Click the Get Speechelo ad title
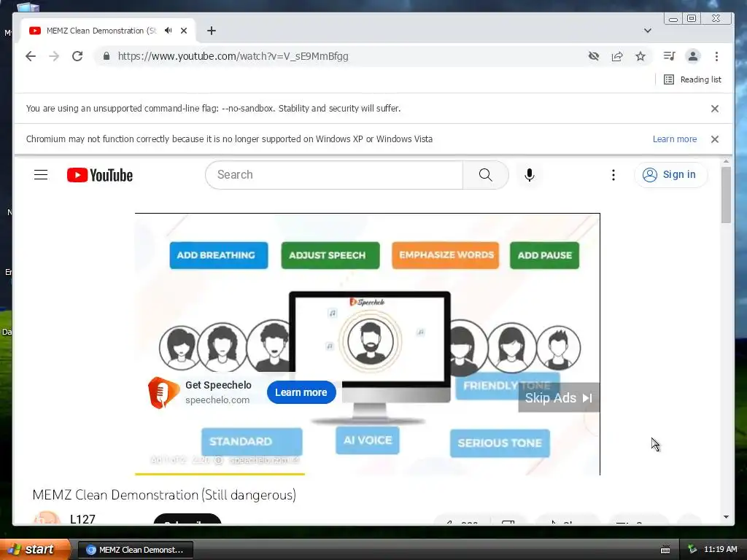Image resolution: width=747 pixels, height=560 pixels. [218, 385]
